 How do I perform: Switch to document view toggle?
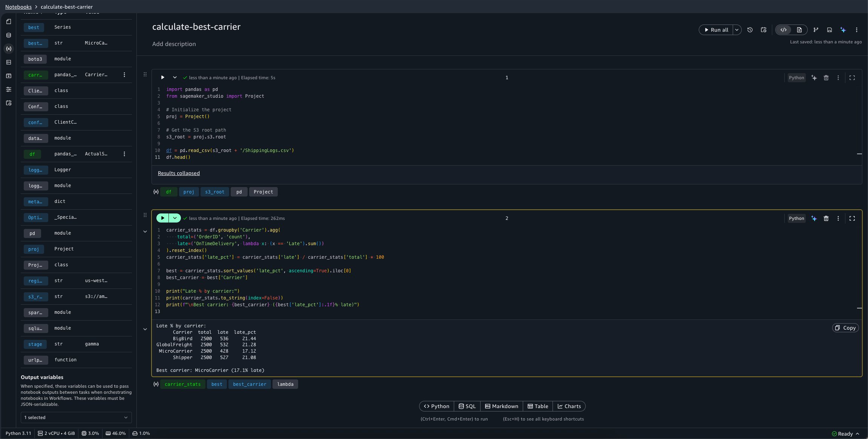click(x=799, y=30)
